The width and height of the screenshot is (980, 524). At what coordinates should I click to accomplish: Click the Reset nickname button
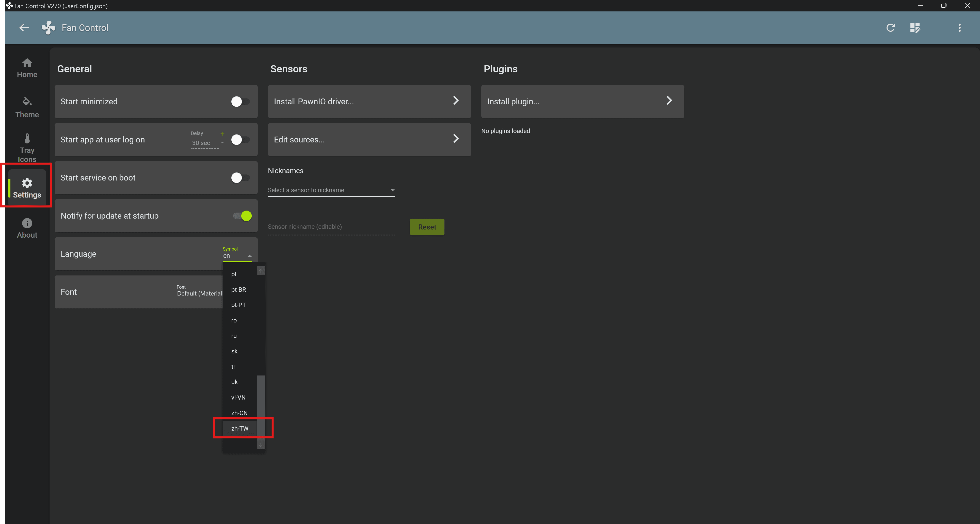427,227
